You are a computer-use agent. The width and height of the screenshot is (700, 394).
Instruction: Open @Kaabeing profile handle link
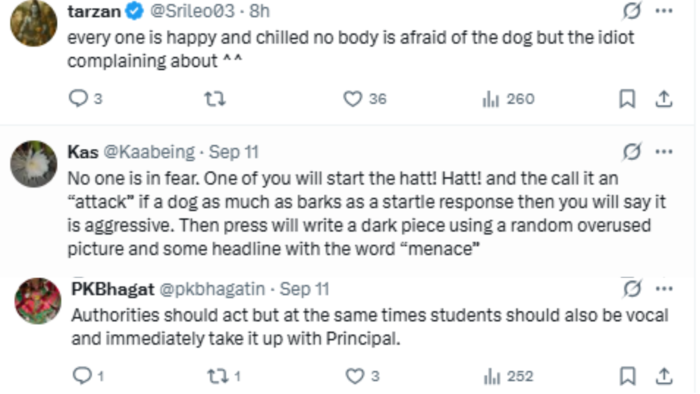149,152
